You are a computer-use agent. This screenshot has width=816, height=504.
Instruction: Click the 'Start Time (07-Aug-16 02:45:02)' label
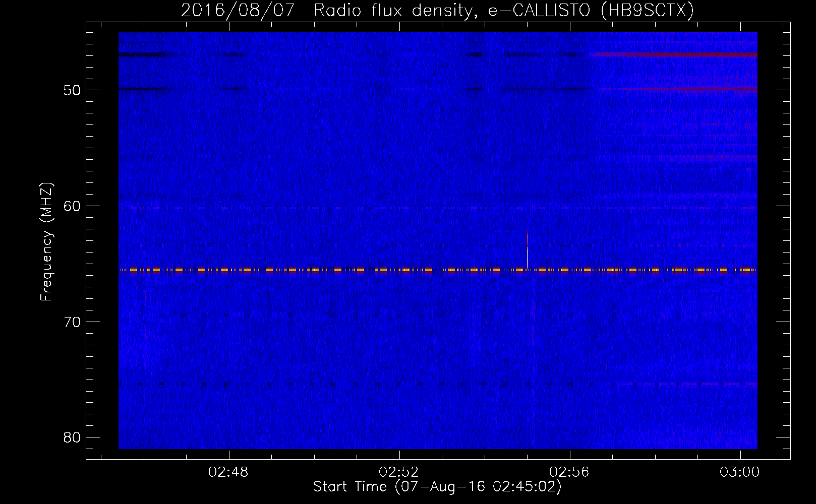pos(437,487)
